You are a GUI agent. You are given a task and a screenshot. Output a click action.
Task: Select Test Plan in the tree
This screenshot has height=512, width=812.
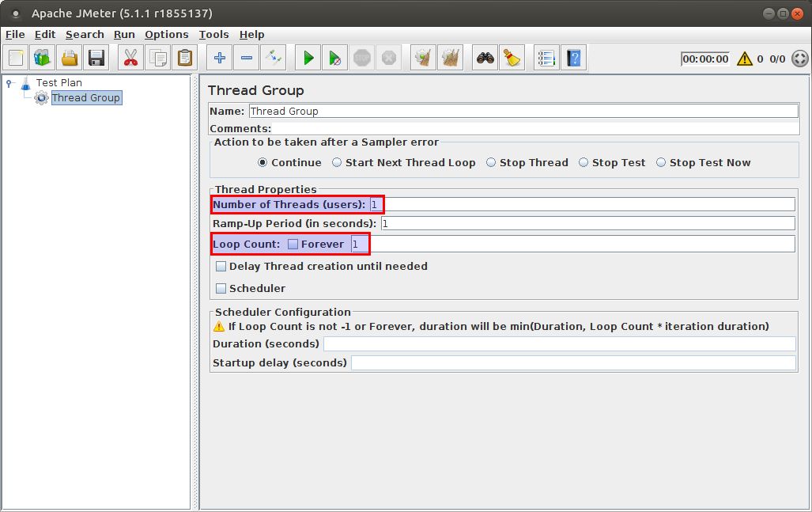[59, 83]
